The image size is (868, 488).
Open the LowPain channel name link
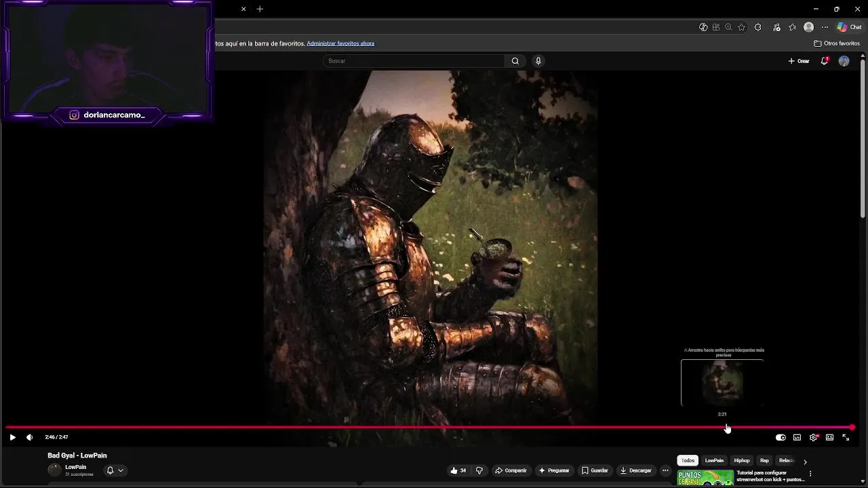point(75,467)
